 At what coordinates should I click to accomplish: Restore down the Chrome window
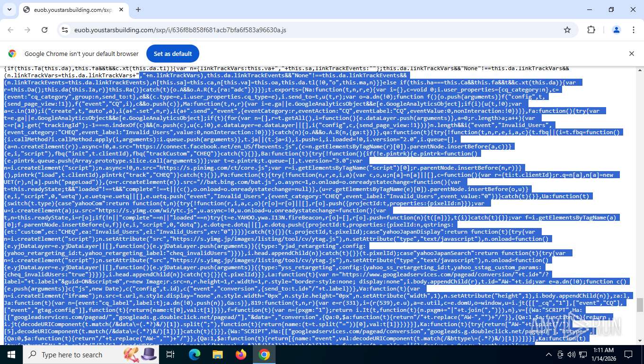pyautogui.click(x=611, y=9)
